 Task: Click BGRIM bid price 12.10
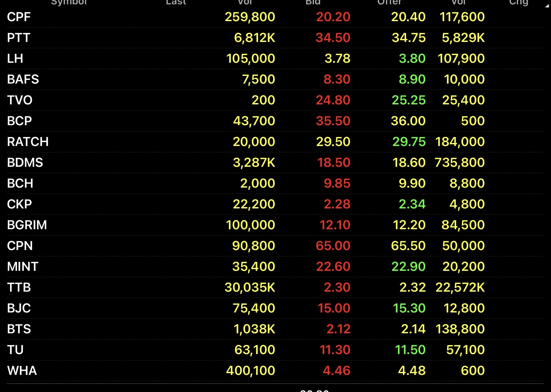[335, 225]
